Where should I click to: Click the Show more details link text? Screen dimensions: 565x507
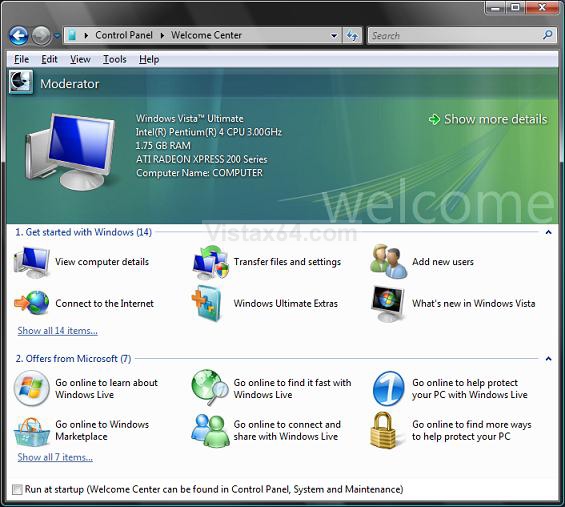click(495, 119)
